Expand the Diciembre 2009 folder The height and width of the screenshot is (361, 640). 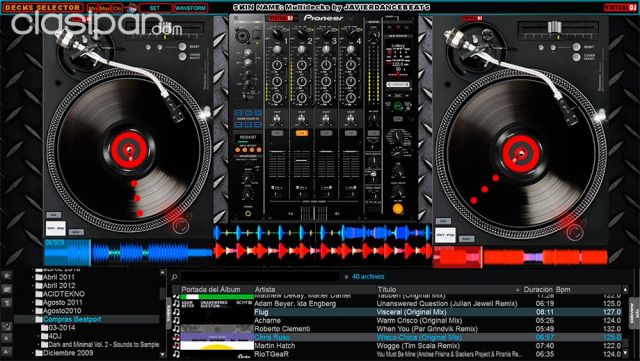point(33,353)
